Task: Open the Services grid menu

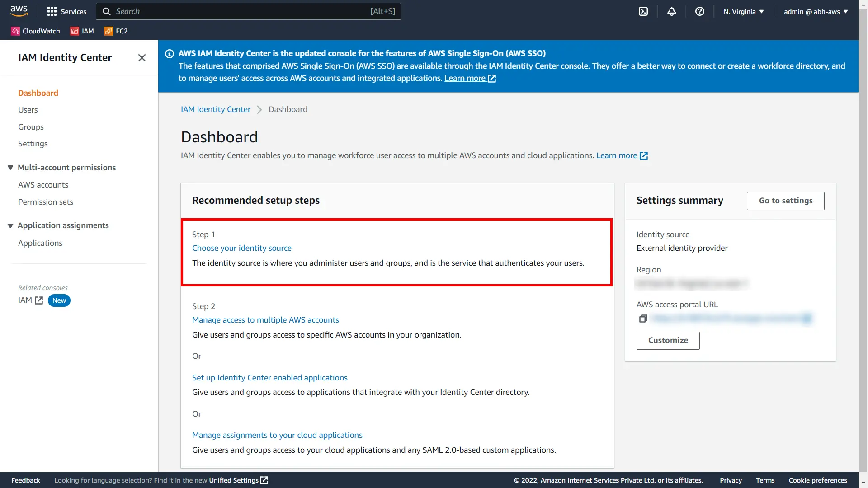Action: (x=67, y=11)
